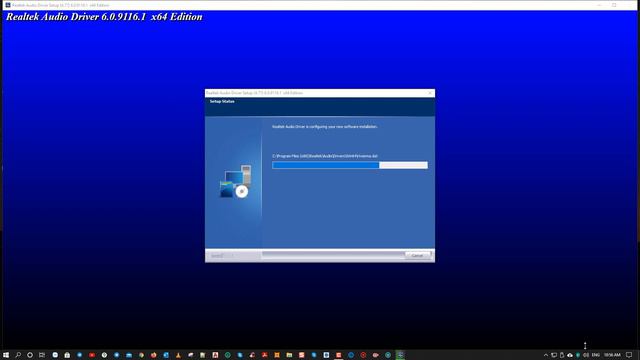This screenshot has height=360, width=640.
Task: Launch Google Chrome from the taskbar
Action: [141, 355]
